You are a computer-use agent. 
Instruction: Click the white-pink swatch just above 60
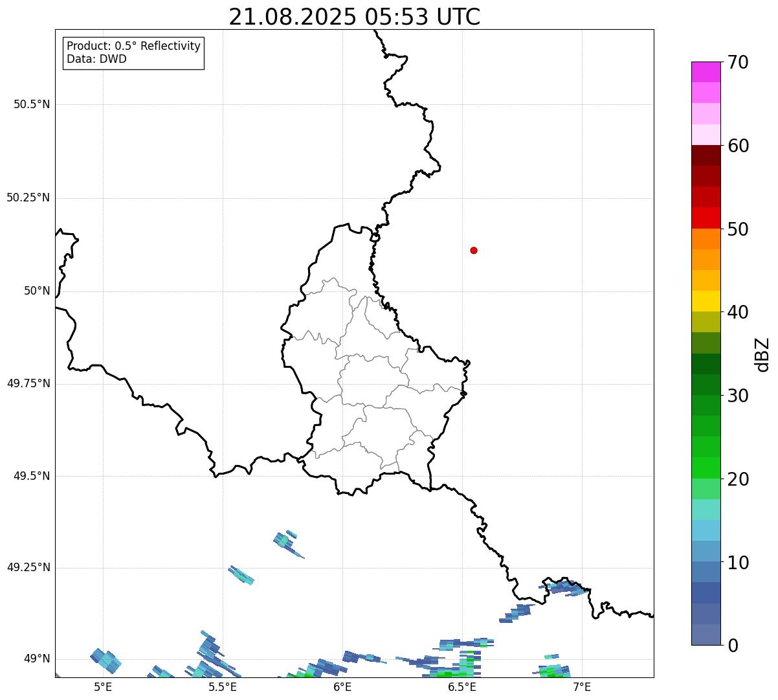(x=706, y=135)
